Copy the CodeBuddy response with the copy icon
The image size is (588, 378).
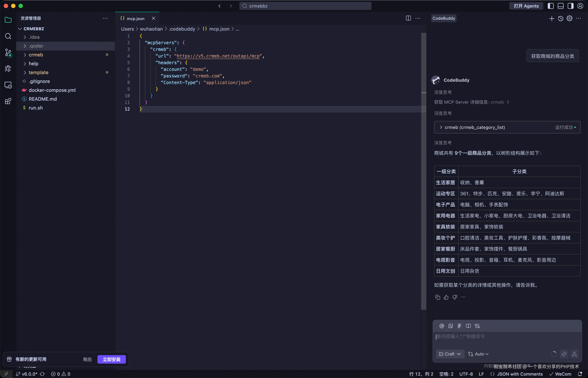437,297
